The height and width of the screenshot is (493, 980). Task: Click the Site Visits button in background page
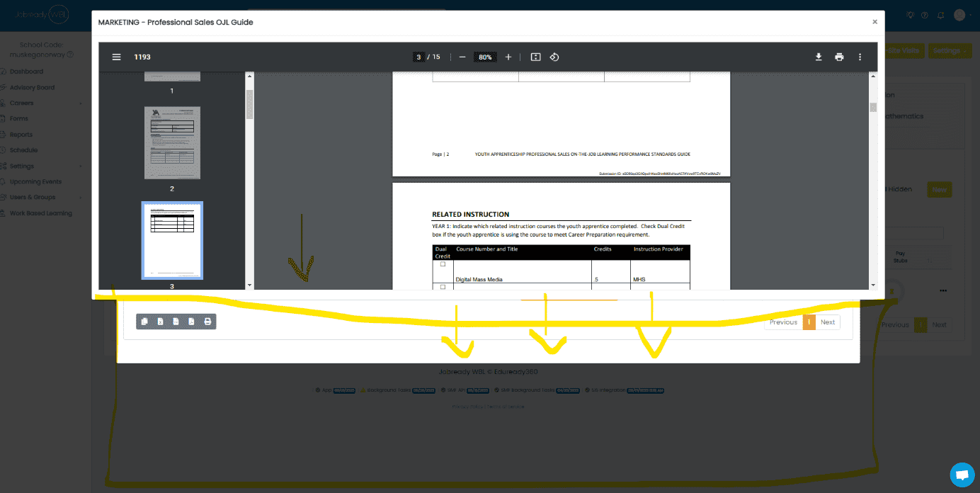tap(904, 51)
